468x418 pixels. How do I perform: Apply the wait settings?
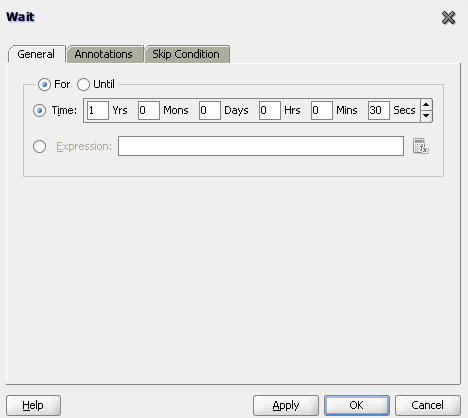286,405
